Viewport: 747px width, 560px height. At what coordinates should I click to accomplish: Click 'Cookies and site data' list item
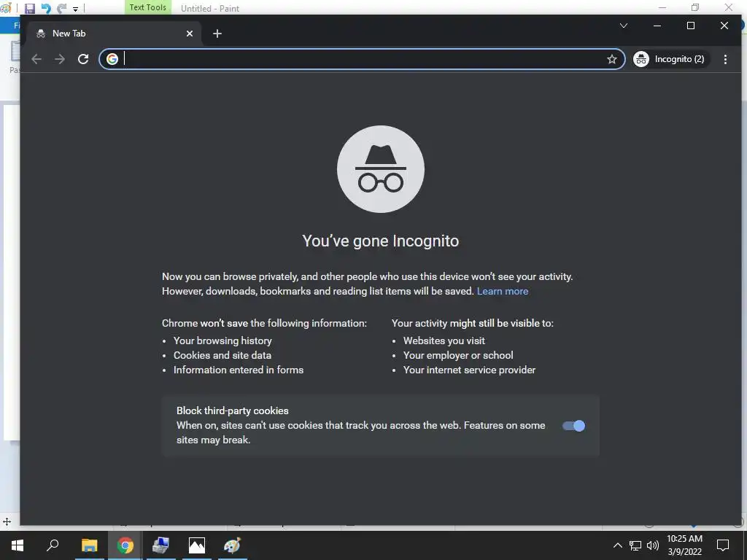coord(222,355)
